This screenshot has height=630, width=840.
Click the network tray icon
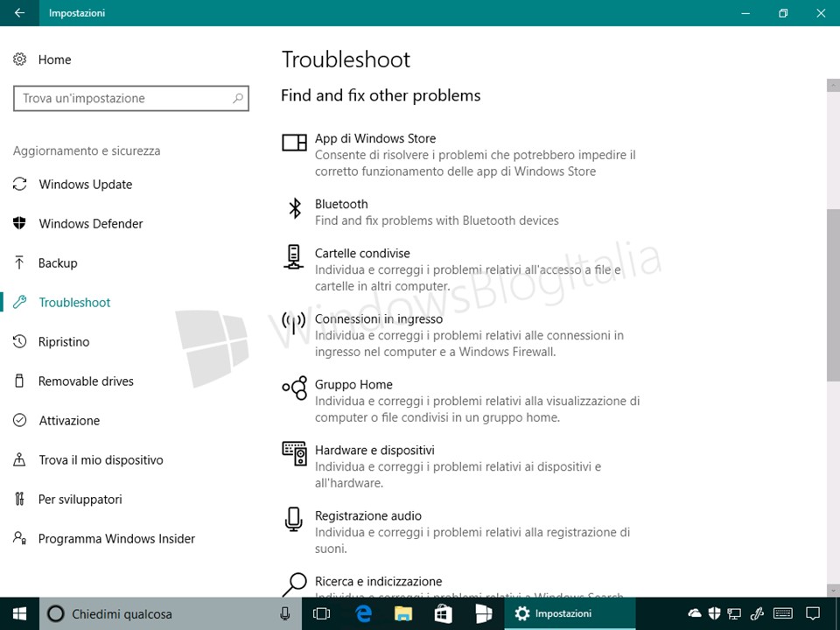tap(734, 613)
